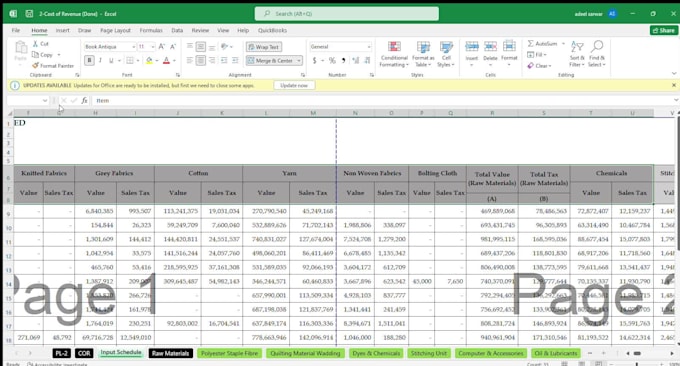Click the Insert cells icon
This screenshot has width=680, height=366.
tap(472, 46)
